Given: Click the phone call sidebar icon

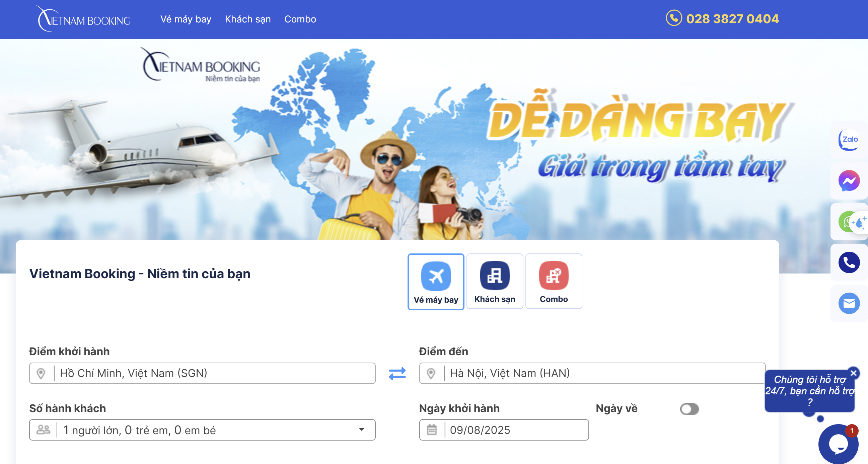Looking at the screenshot, I should coord(849,262).
